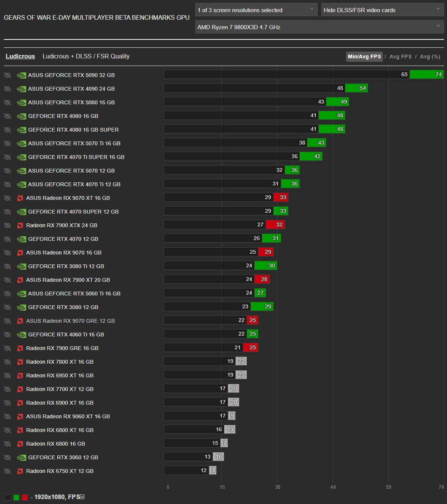The height and width of the screenshot is (504, 447).
Task: Click NVIDIA logo beside ASUS GeForce RTX 5080
Action: (22, 102)
